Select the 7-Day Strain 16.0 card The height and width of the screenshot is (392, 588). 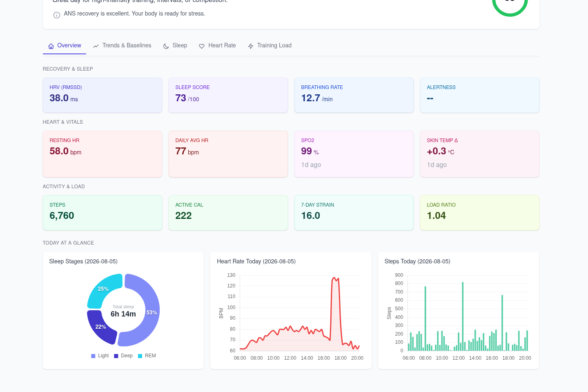coord(354,213)
